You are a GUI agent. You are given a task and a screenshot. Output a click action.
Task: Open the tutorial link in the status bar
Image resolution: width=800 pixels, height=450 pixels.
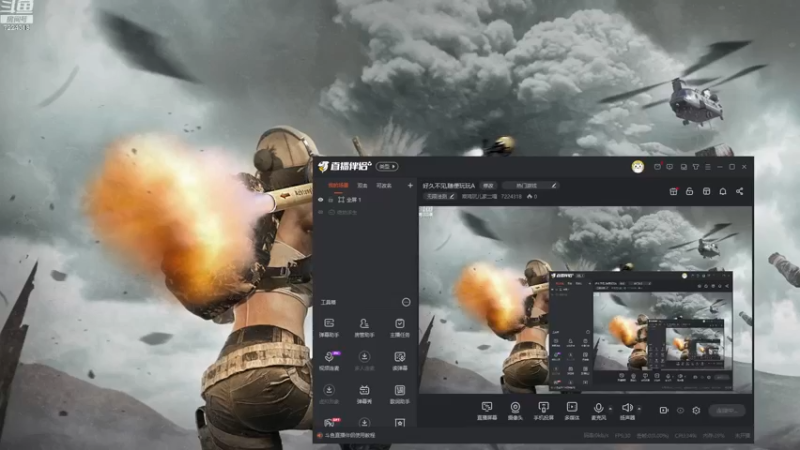tap(350, 435)
